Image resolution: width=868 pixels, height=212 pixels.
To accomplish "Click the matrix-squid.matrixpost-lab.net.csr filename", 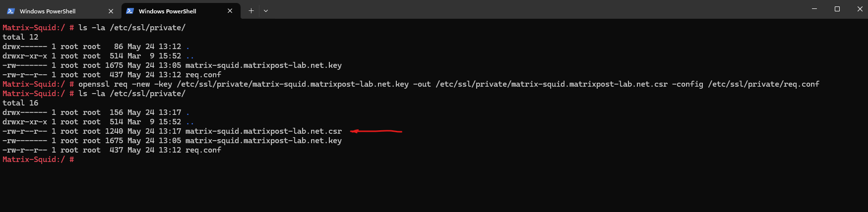I will (263, 131).
